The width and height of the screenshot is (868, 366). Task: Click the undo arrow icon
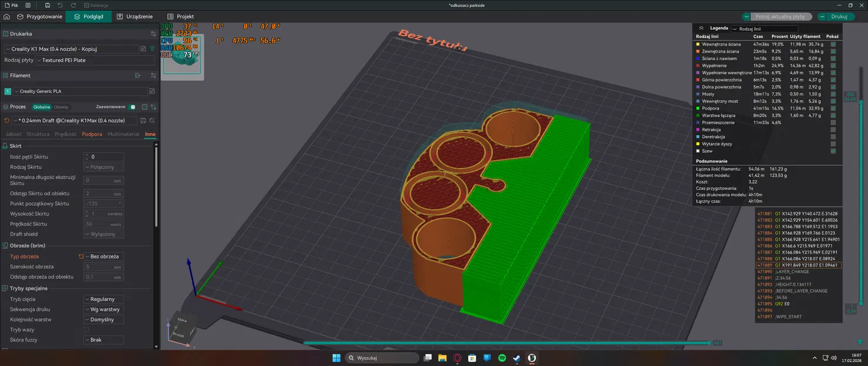pos(60,5)
